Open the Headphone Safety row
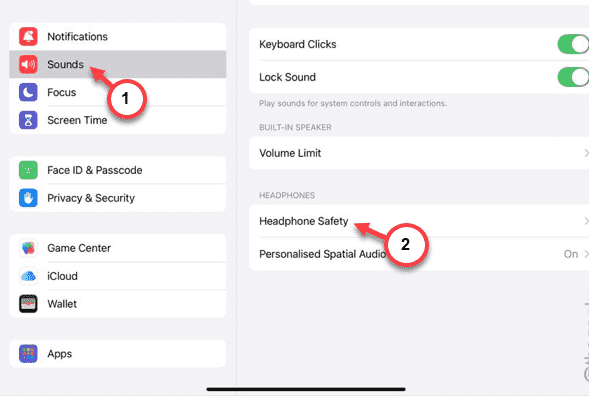 (x=419, y=221)
